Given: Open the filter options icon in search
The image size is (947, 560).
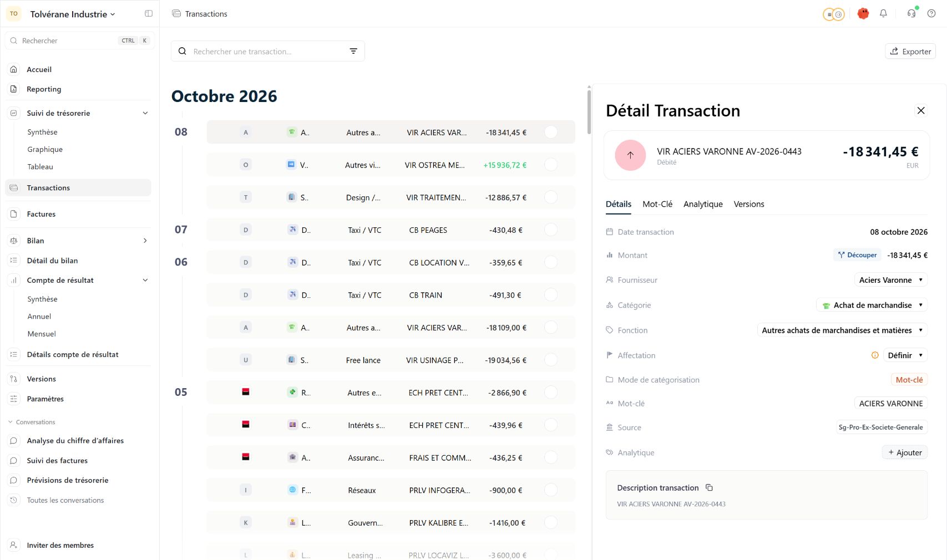Looking at the screenshot, I should [353, 51].
